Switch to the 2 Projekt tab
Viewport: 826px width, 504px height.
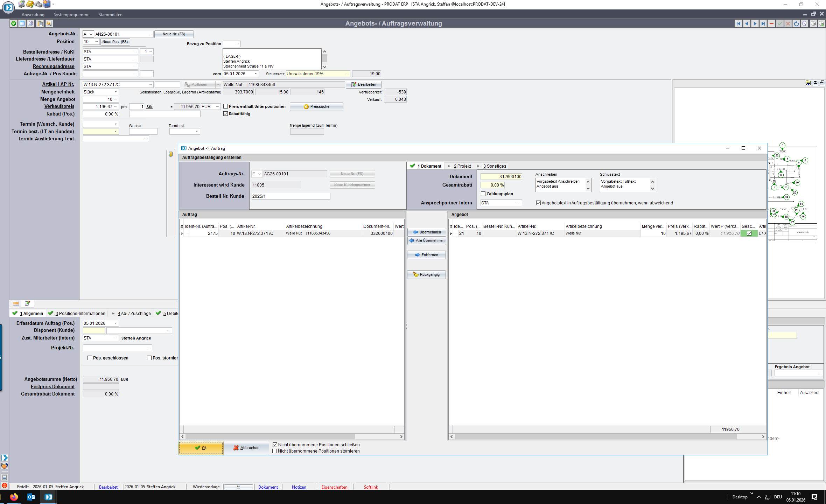(462, 166)
